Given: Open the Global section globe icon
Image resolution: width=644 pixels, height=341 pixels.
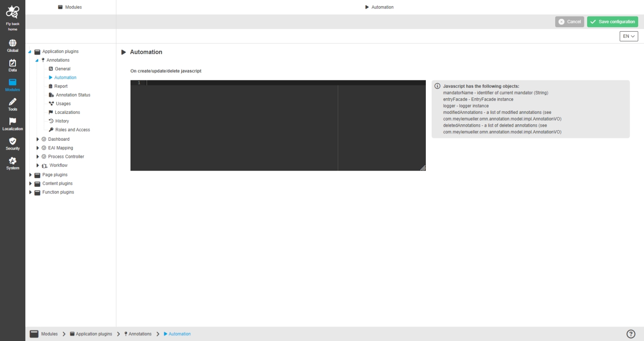Looking at the screenshot, I should tap(12, 43).
